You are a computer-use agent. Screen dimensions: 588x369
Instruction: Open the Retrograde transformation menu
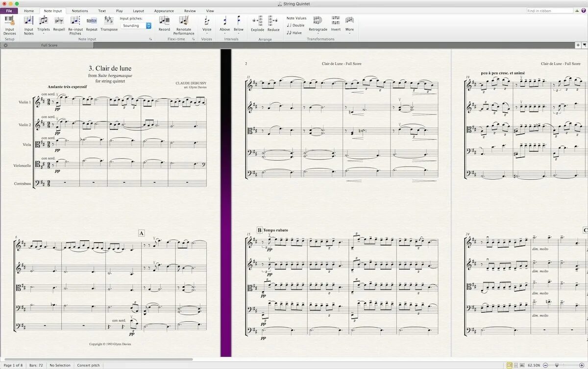pos(318,25)
